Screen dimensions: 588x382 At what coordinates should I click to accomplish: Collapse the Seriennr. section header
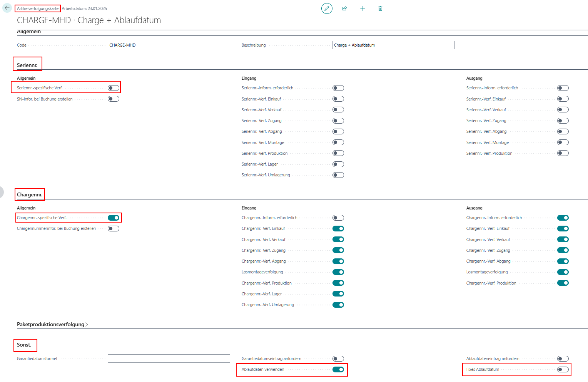pyautogui.click(x=27, y=65)
